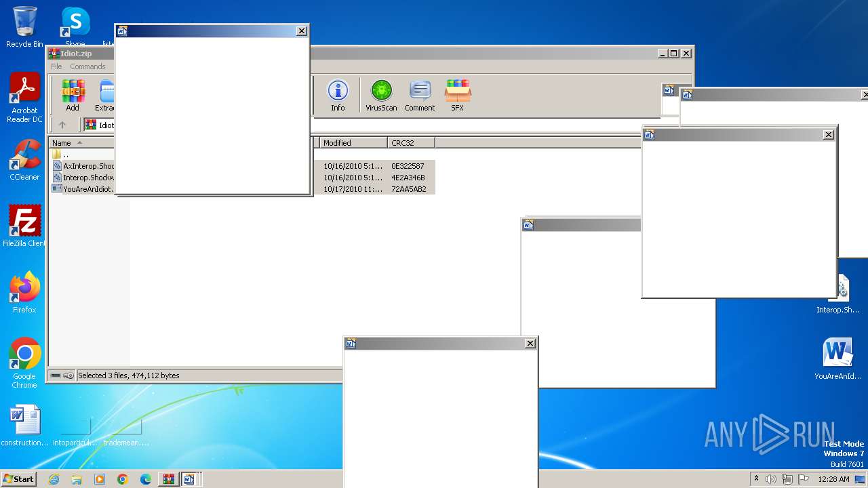The image size is (868, 488).
Task: Click the volume speaker tray icon
Action: [x=770, y=479]
